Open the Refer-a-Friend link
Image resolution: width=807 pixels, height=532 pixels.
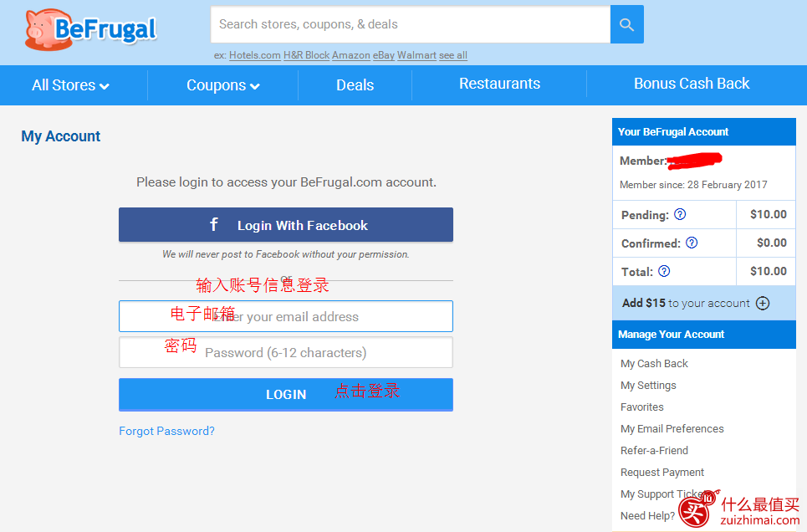654,451
